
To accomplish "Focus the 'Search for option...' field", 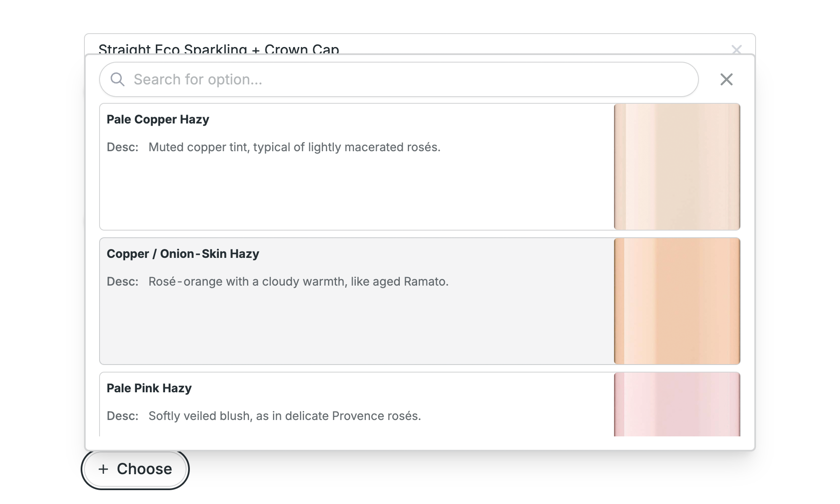I will click(403, 79).
